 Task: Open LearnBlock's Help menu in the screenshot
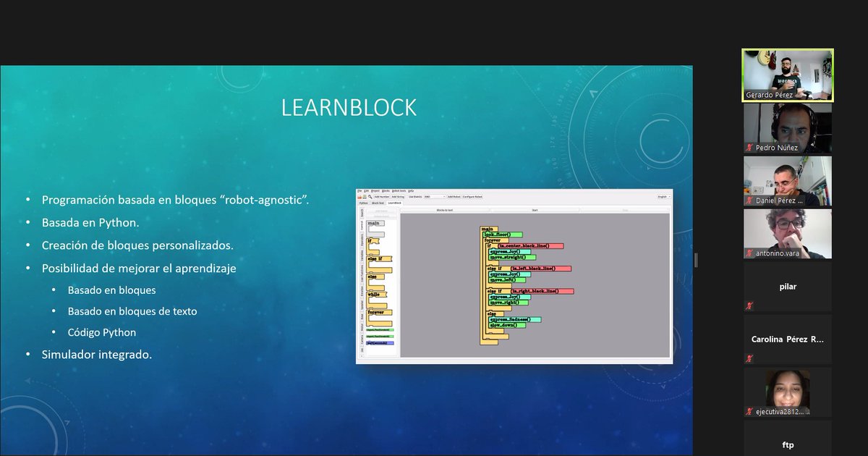pyautogui.click(x=411, y=190)
